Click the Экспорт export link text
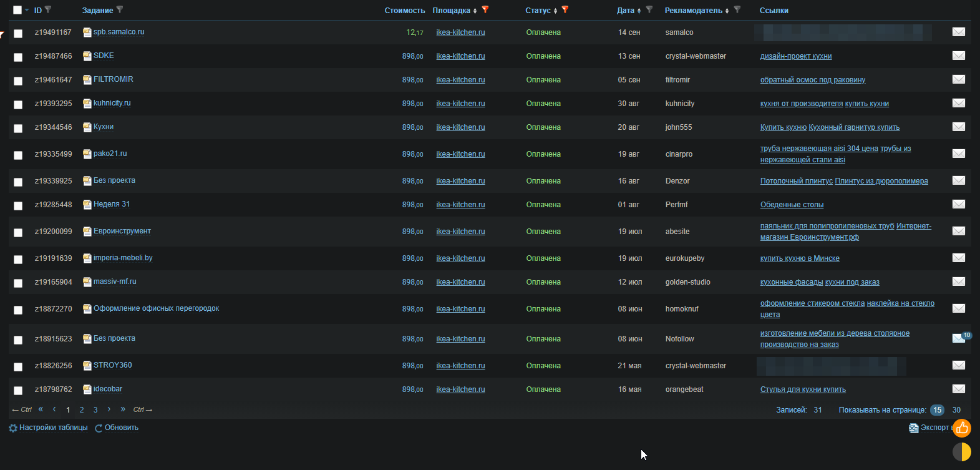The height and width of the screenshot is (470, 980). [935, 428]
